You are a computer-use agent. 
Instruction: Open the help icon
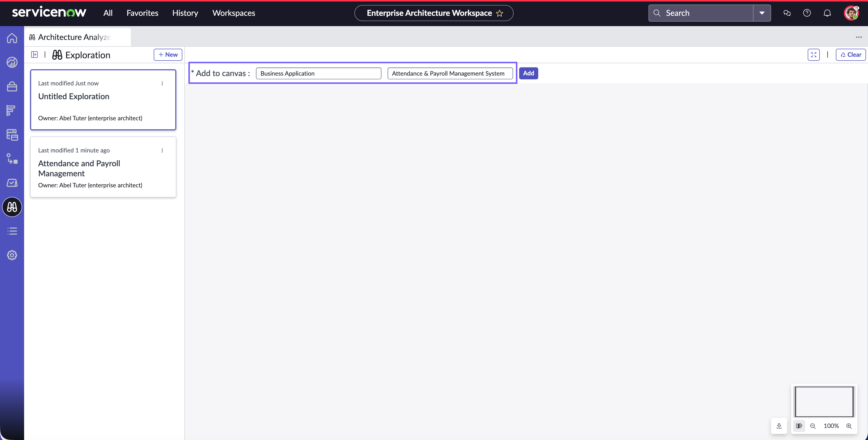[x=807, y=13]
